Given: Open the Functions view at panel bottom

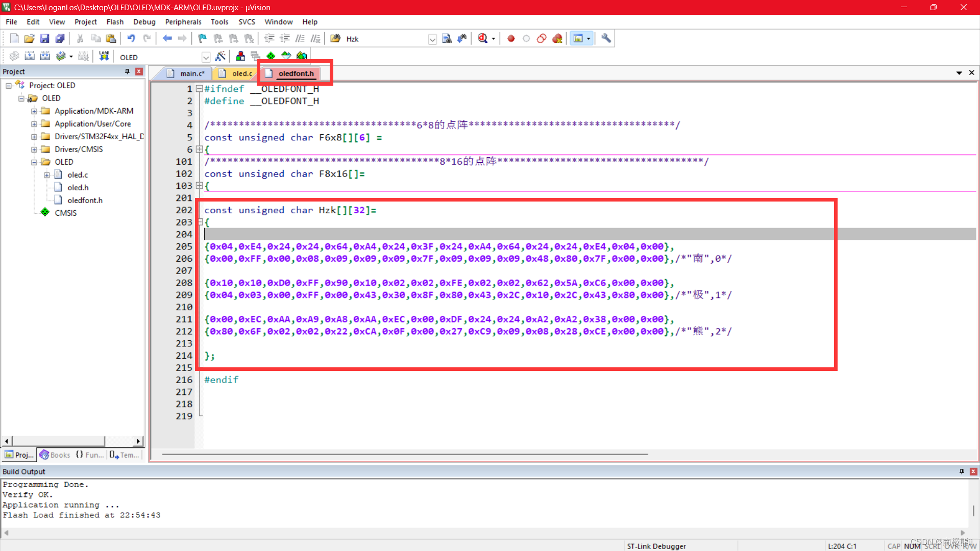Looking at the screenshot, I should (x=90, y=455).
